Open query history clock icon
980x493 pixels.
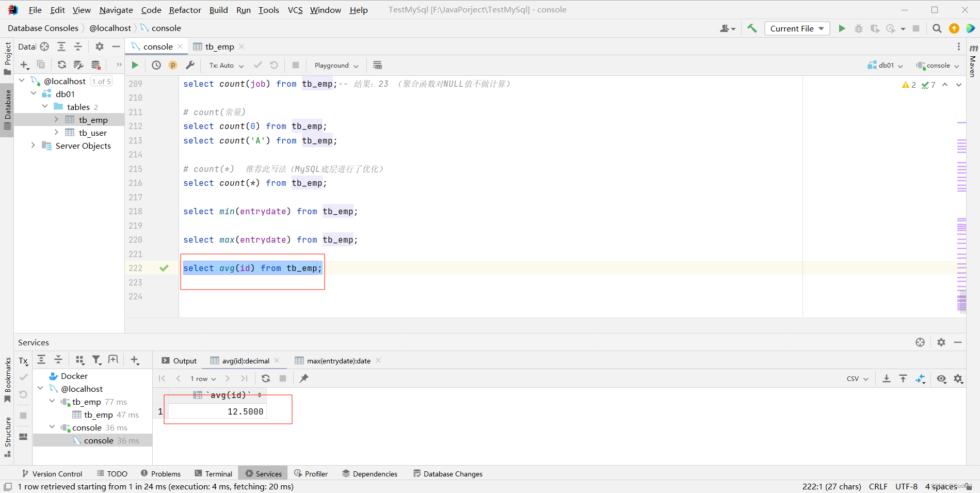(x=156, y=65)
